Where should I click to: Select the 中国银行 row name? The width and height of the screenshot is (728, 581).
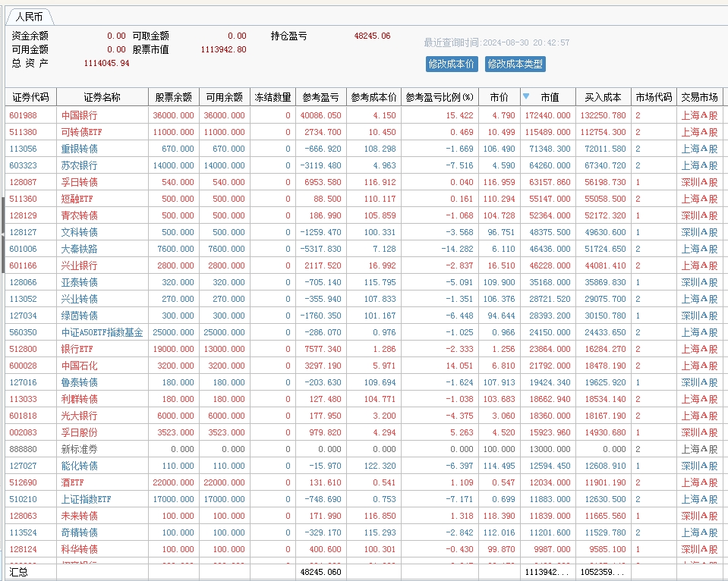[x=80, y=115]
